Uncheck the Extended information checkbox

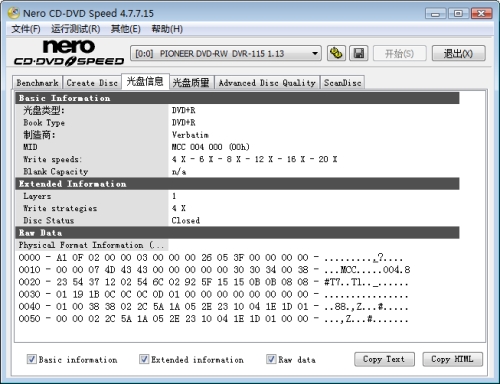point(144,359)
